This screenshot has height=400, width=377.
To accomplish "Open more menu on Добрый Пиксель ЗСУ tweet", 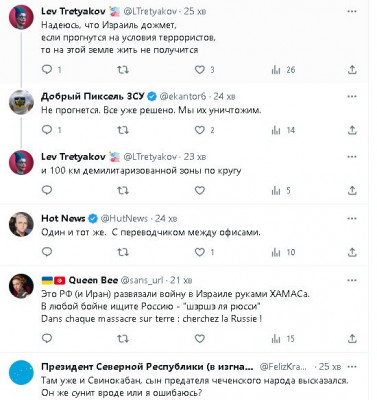I will coord(352,97).
